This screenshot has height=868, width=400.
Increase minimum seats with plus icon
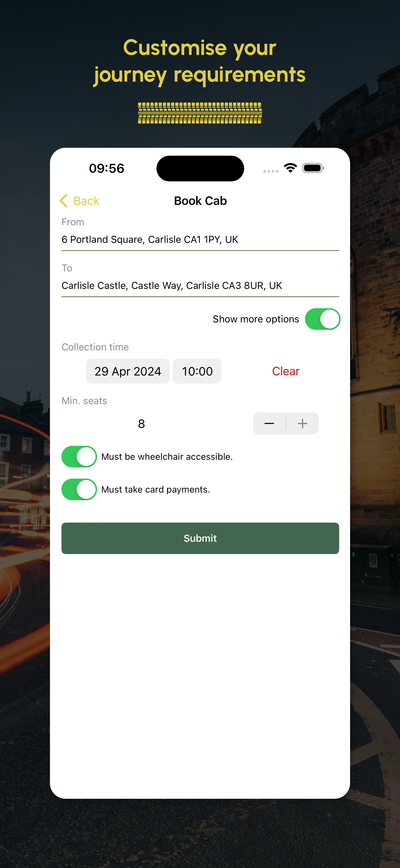click(302, 423)
